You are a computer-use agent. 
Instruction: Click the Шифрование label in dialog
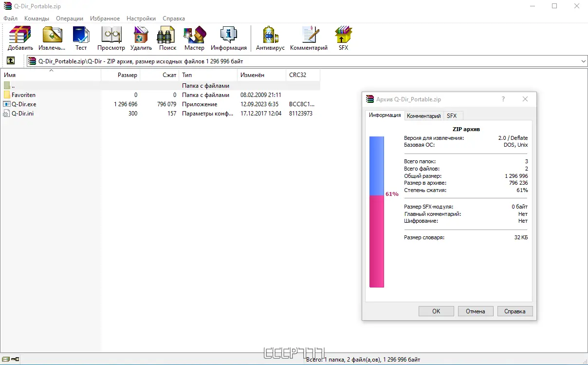point(421,221)
